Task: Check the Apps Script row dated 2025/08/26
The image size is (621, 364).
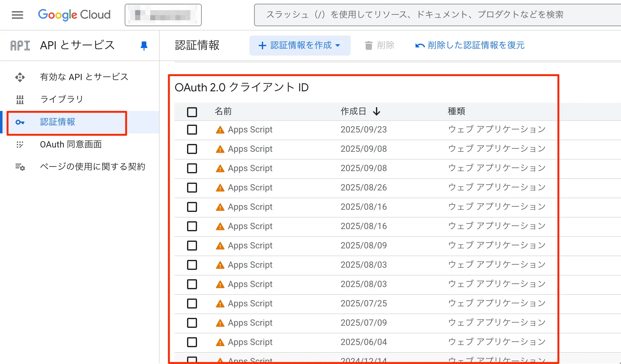Action: pos(192,188)
